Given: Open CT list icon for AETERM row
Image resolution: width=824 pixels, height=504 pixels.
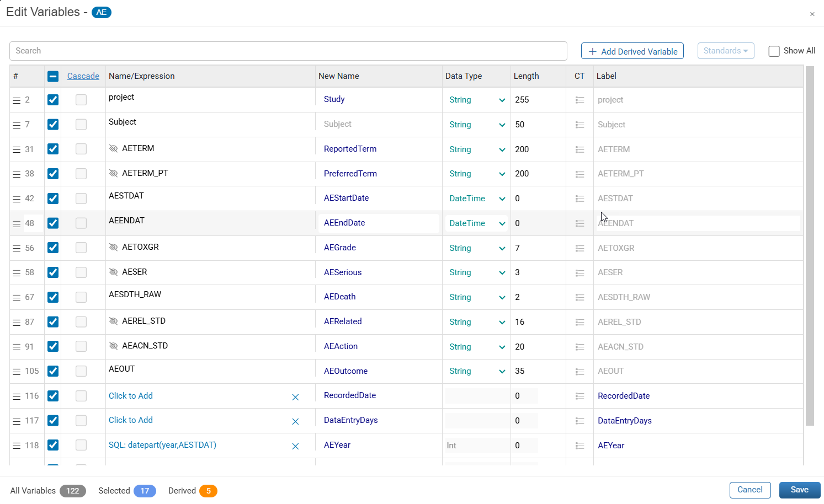Looking at the screenshot, I should point(580,149).
